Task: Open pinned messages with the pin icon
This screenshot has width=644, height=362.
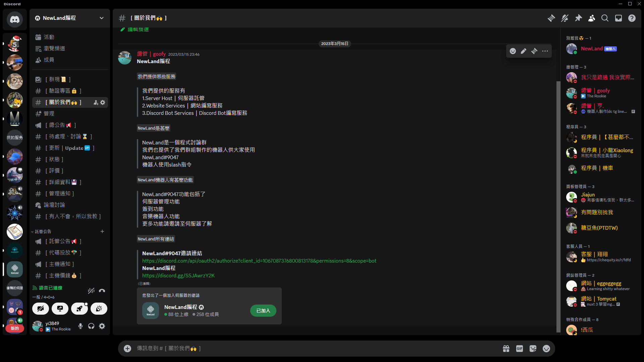Action: 578,18
